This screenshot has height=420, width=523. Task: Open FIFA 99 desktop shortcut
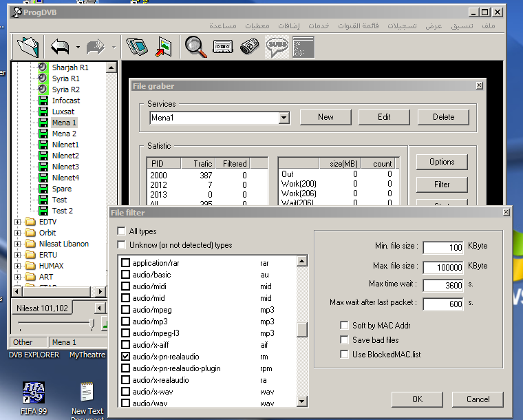(x=33, y=392)
